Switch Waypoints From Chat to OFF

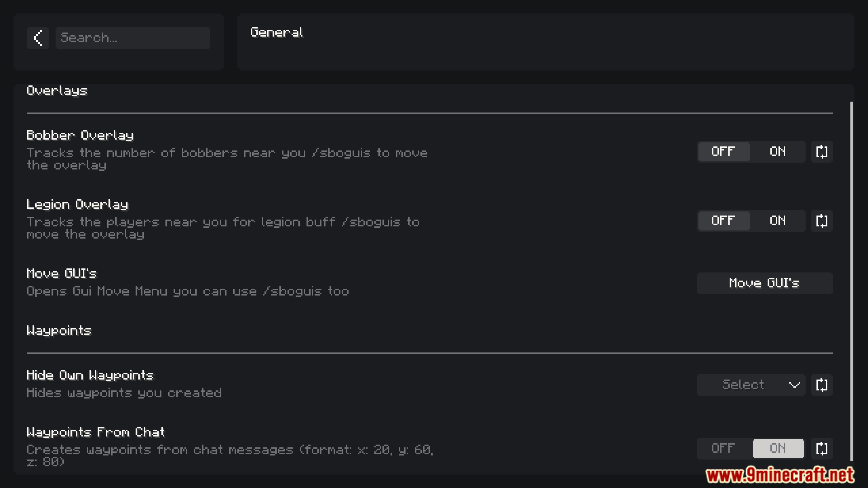(x=723, y=449)
